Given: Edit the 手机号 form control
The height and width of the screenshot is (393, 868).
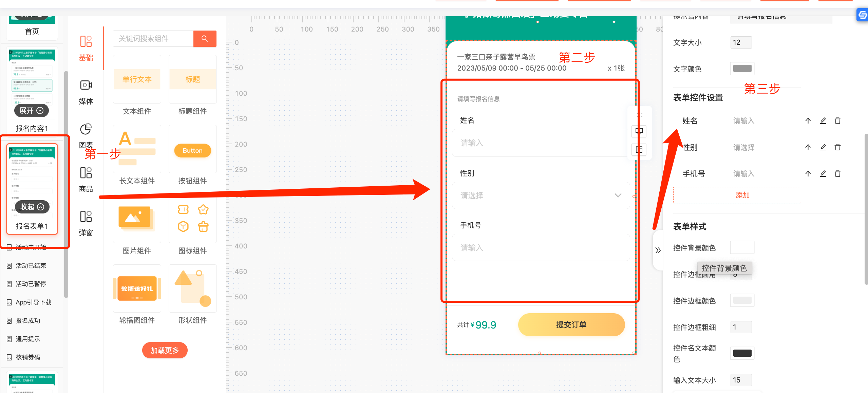Looking at the screenshot, I should point(823,174).
